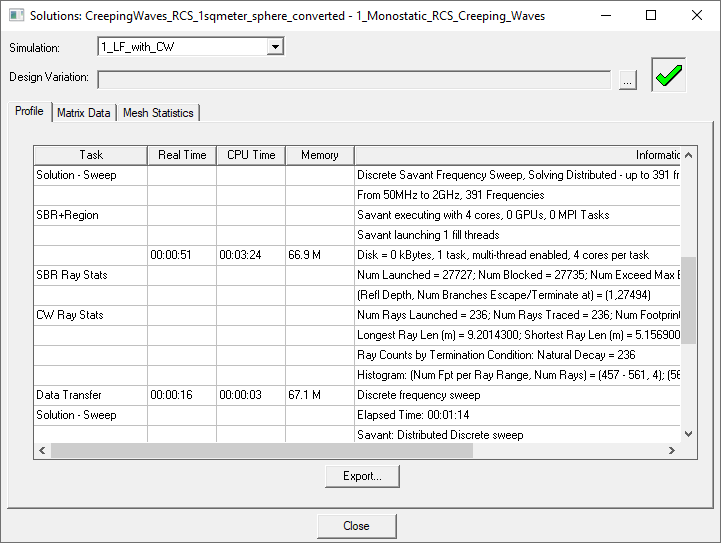Image resolution: width=721 pixels, height=543 pixels.
Task: Click 'Disk = 0 kBytes' information cell
Action: (517, 255)
